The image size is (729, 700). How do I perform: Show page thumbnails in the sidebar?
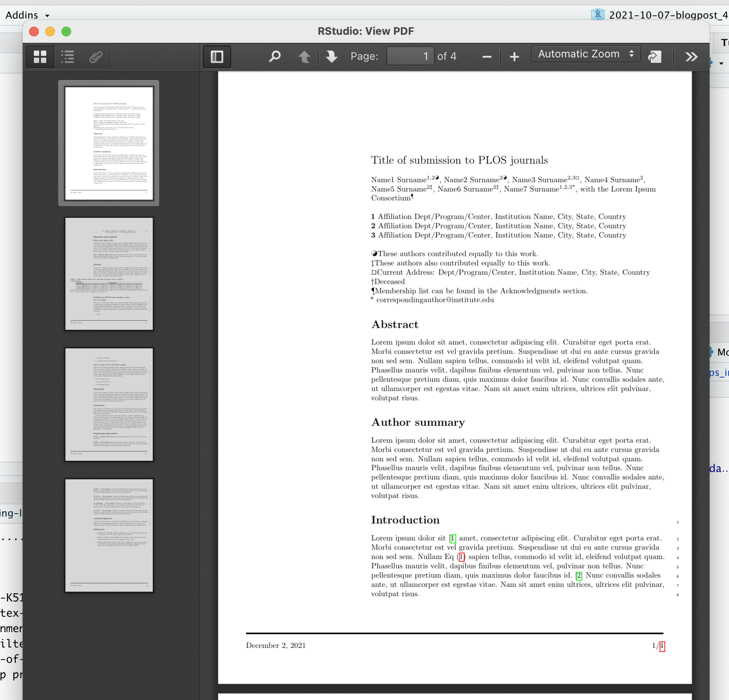pyautogui.click(x=39, y=57)
